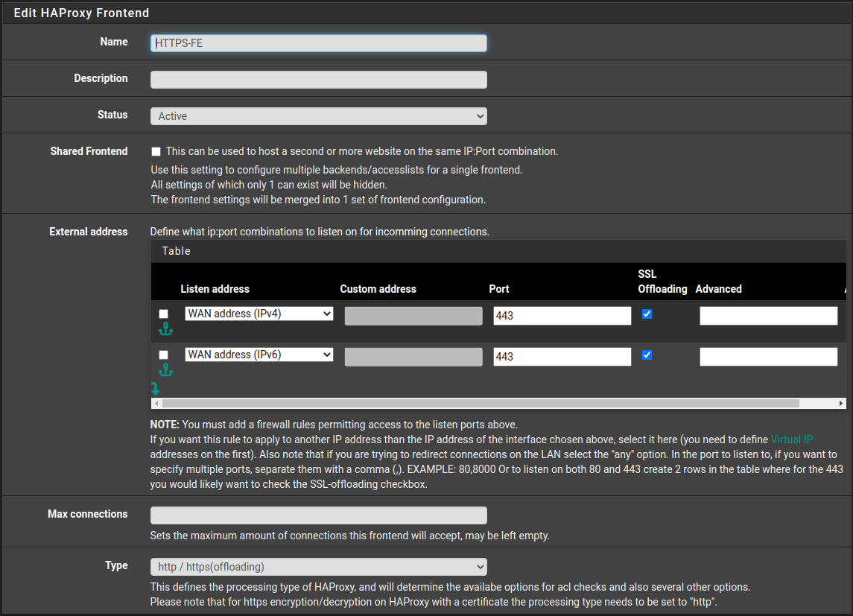This screenshot has height=616, width=853.
Task: Select the checkbox on the WAN IPv4 row
Action: point(163,314)
